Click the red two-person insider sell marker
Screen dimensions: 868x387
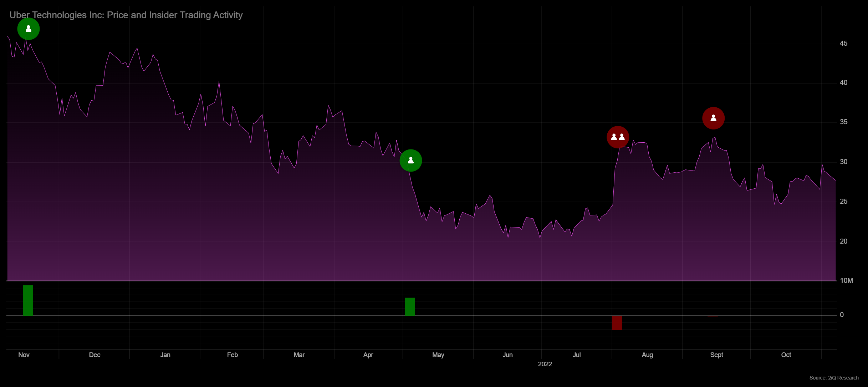pyautogui.click(x=618, y=137)
